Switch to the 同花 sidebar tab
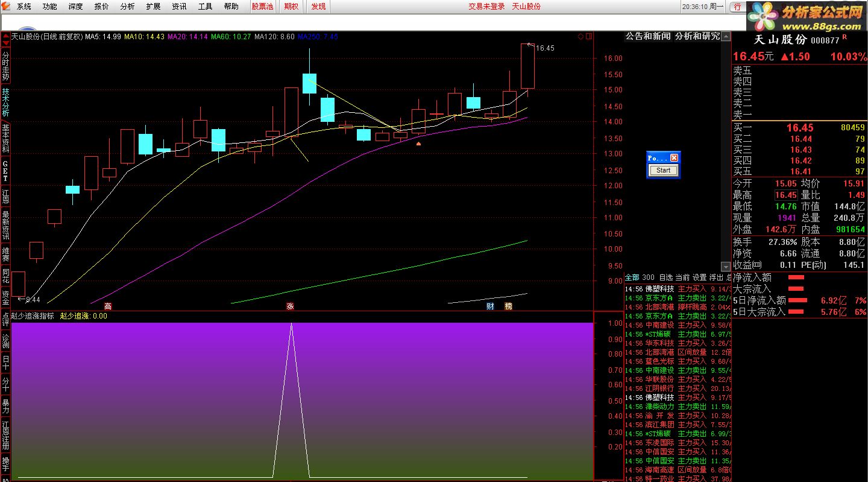Viewport: 868px width, 482px height. click(x=5, y=276)
